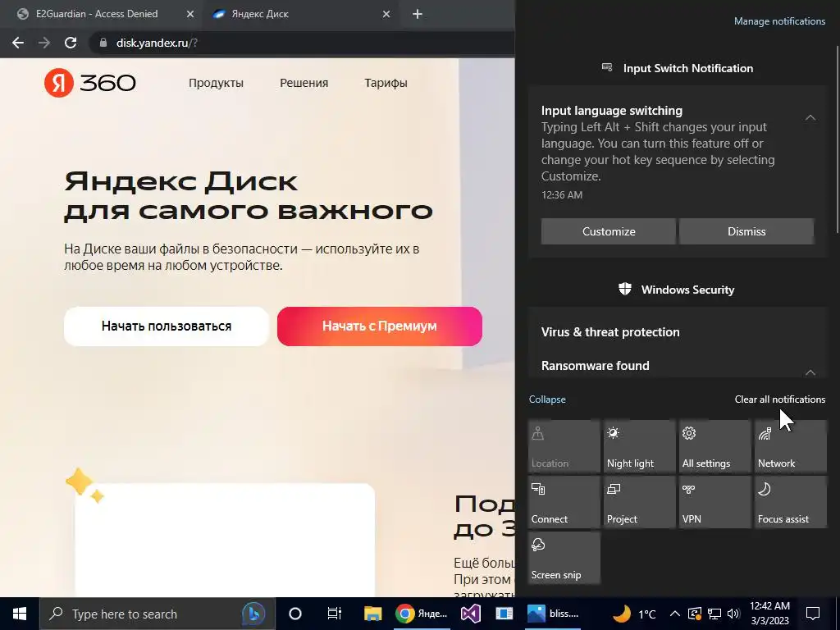Click the clock showing 12:42 AM

(769, 614)
